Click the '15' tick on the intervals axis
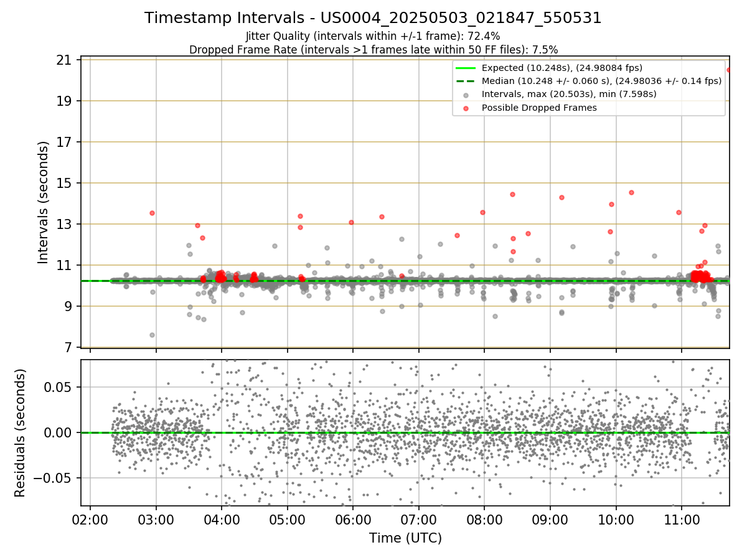747x560 pixels. coord(63,184)
